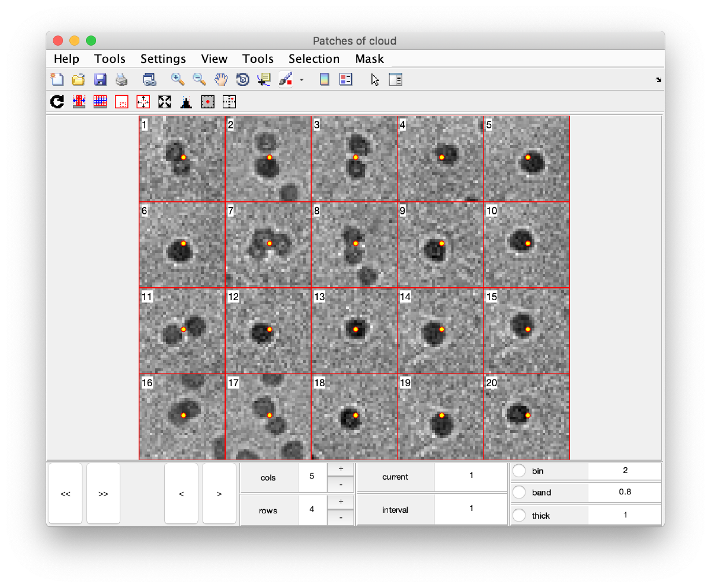Open the Settings menu
This screenshot has width=711, height=588.
[x=163, y=59]
